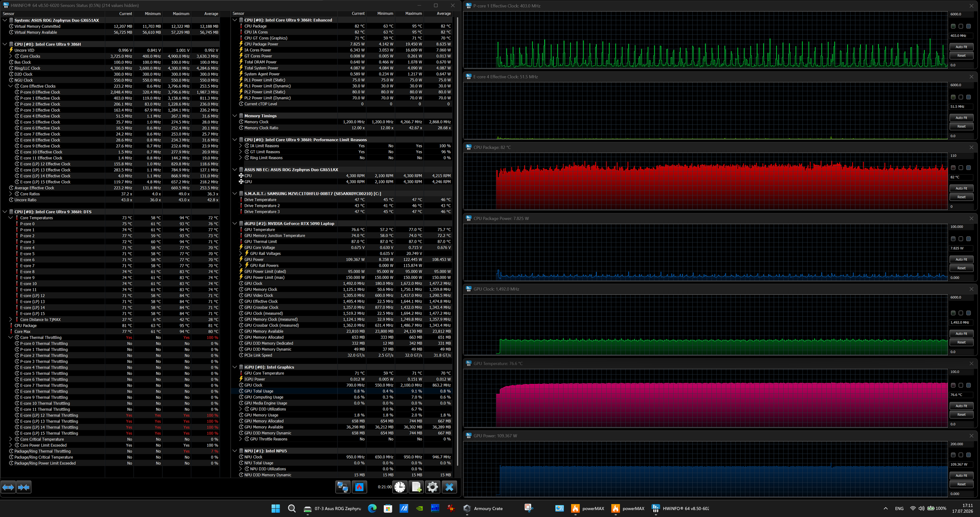Screen dimensions: 980x517
Task: Click the collapse-columns inward arrows icon
Action: pos(24,487)
